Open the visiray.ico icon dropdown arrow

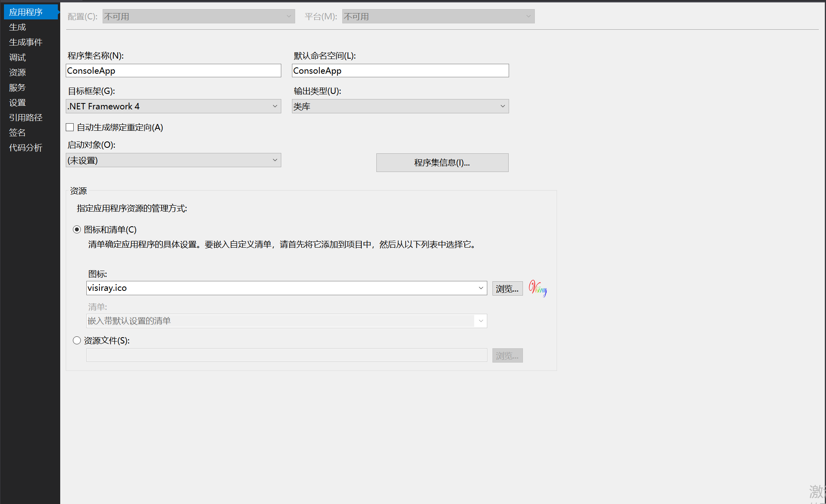(481, 288)
